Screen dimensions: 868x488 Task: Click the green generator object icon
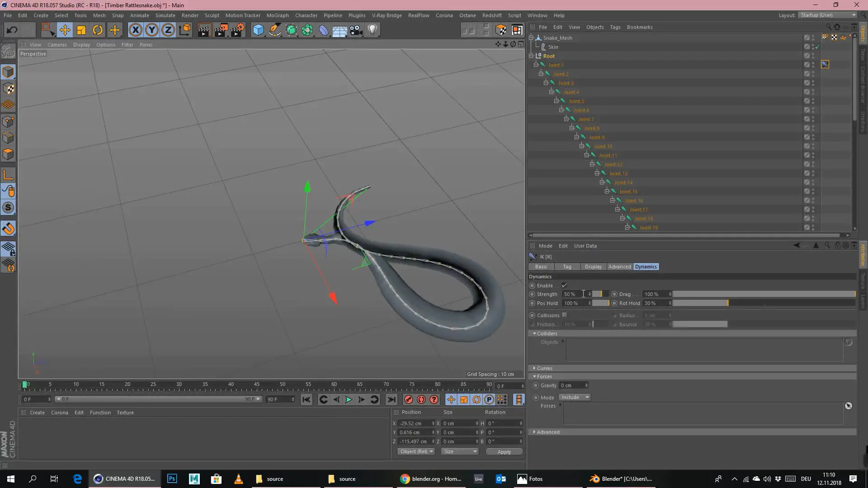[x=291, y=30]
